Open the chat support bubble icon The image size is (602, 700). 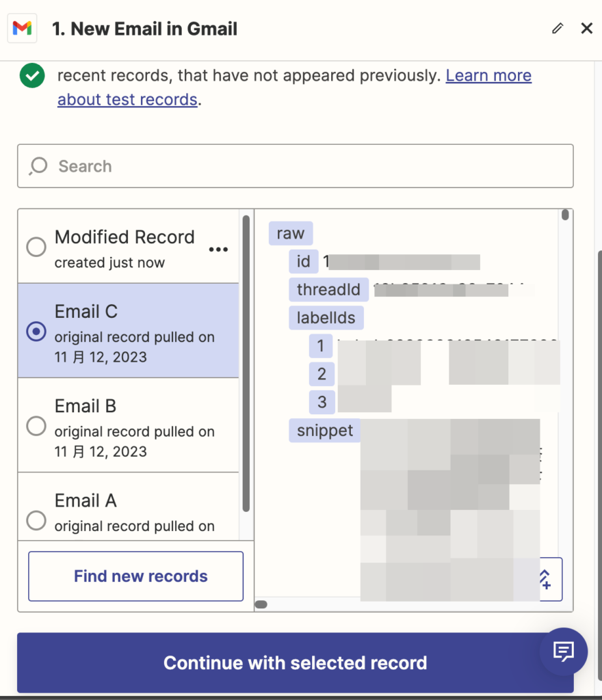click(564, 651)
